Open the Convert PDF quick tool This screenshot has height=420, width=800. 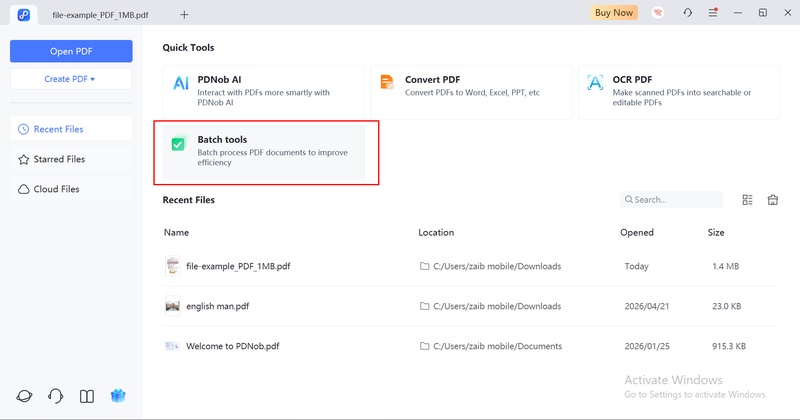[471, 92]
